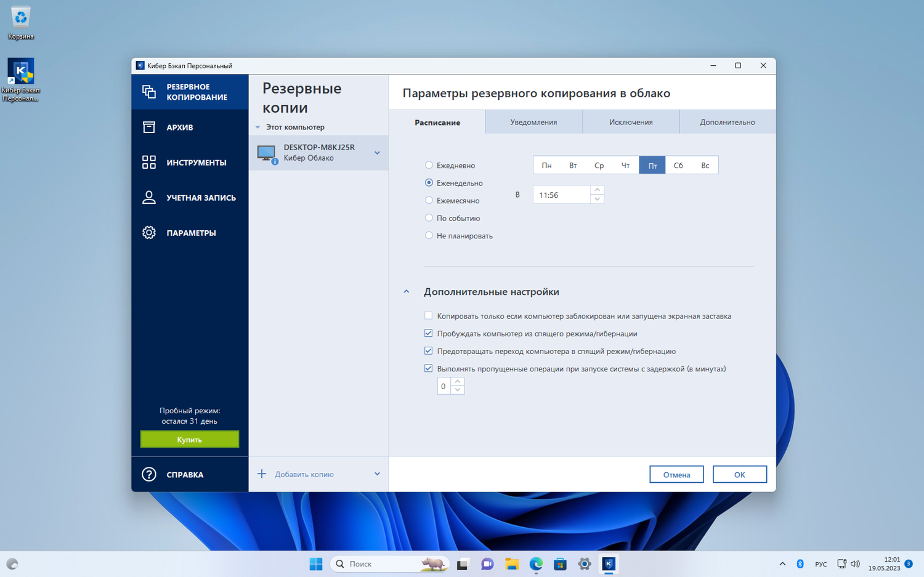
Task: Open the network tray icon
Action: click(841, 563)
